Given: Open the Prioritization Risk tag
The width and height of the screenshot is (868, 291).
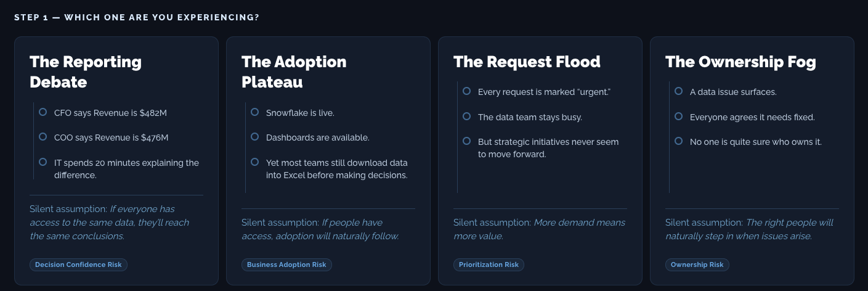Looking at the screenshot, I should [489, 264].
